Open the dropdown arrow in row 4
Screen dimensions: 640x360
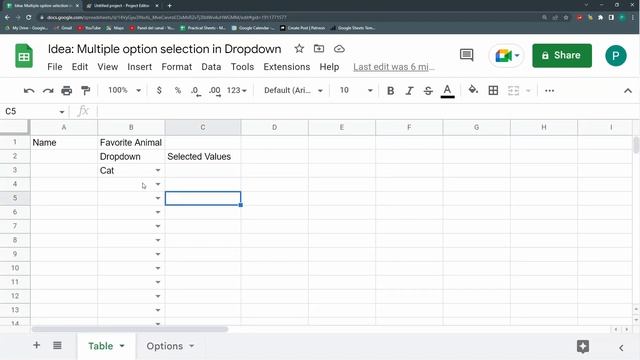tap(158, 184)
